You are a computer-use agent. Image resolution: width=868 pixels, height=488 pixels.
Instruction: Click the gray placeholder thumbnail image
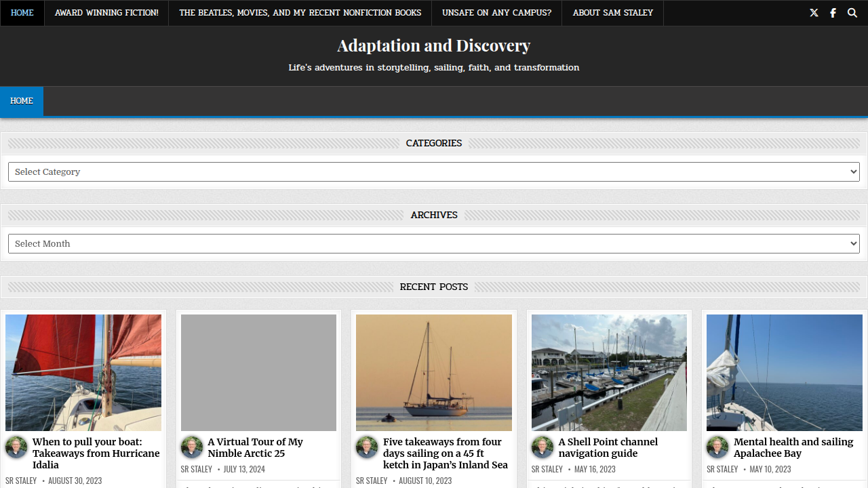258,373
